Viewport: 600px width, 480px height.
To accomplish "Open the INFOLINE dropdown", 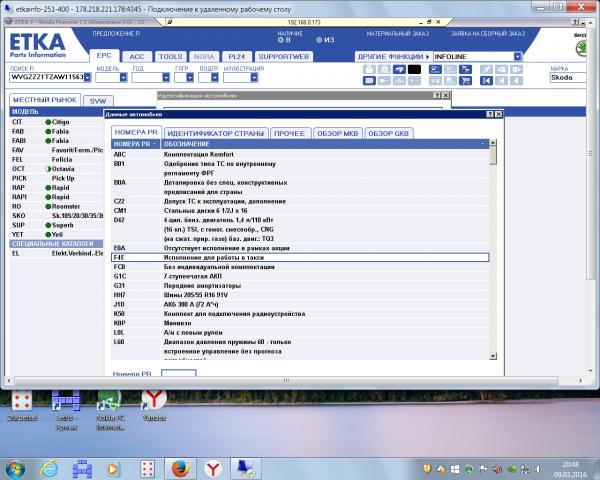I will (517, 57).
